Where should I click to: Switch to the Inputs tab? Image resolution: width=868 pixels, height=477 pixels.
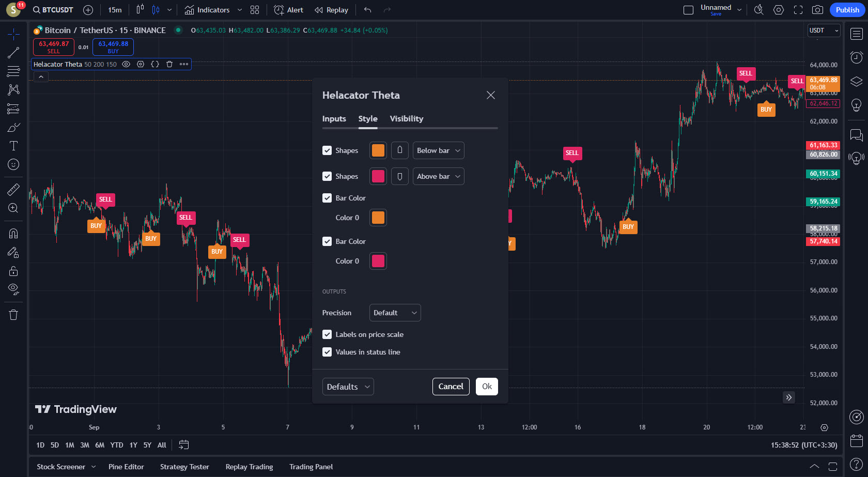point(334,119)
